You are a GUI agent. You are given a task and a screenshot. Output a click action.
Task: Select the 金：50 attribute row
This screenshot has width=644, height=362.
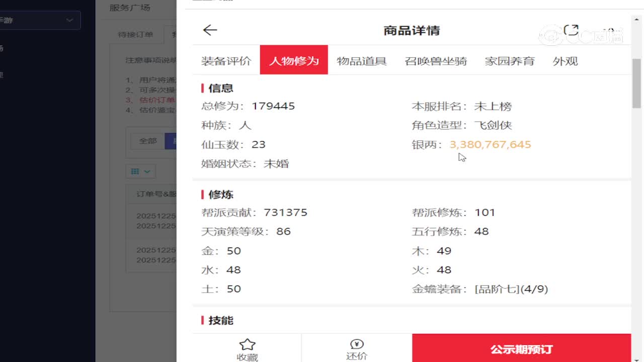point(221,250)
